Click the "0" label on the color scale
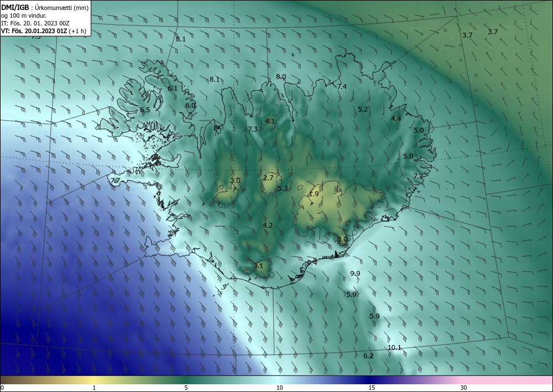This screenshot has height=392, width=553. coord(2,388)
